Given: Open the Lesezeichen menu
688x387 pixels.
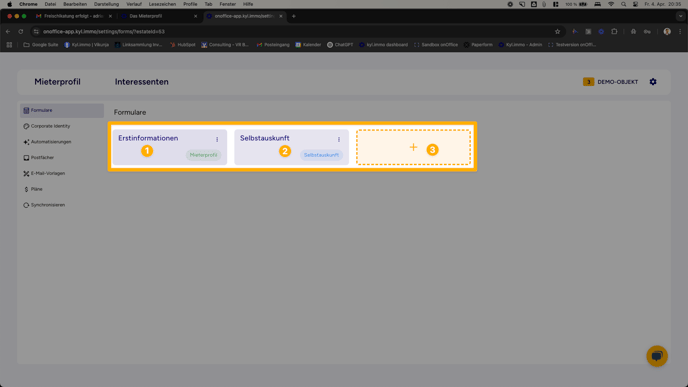Looking at the screenshot, I should (162, 4).
